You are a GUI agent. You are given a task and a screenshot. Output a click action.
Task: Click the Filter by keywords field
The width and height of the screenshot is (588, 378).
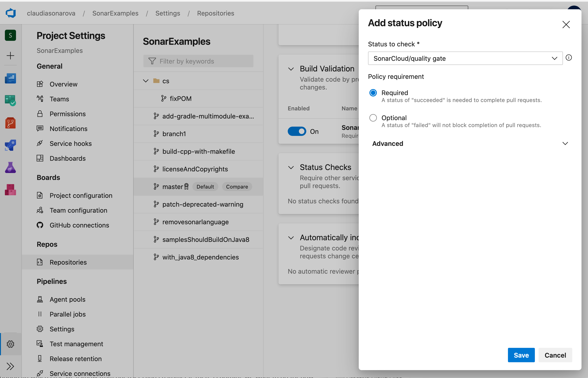point(198,61)
